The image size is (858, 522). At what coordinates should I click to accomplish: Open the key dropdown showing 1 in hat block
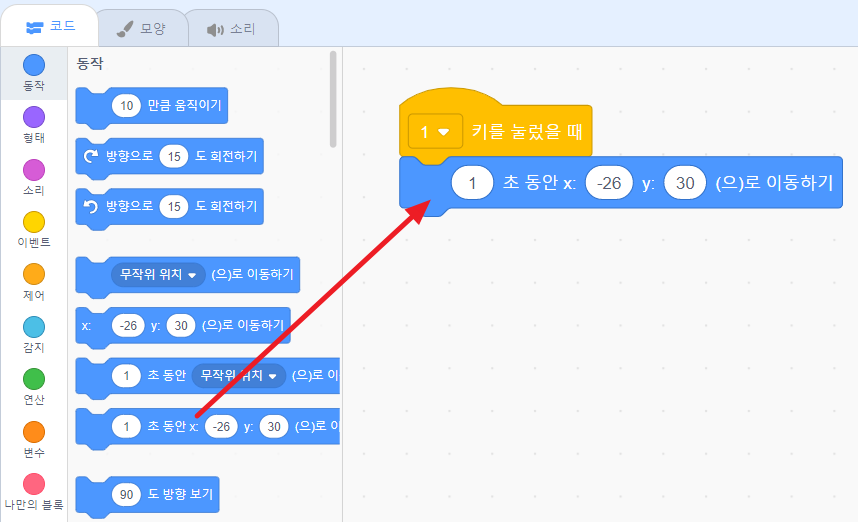pos(436,132)
